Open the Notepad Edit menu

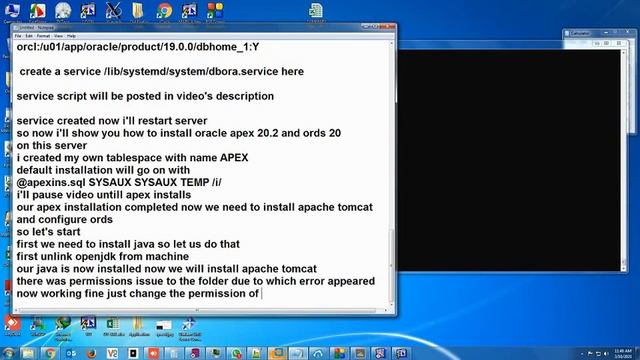pyautogui.click(x=29, y=36)
